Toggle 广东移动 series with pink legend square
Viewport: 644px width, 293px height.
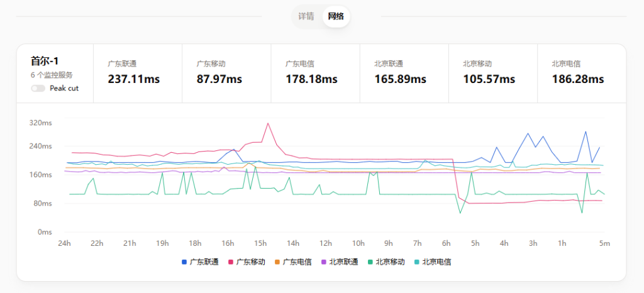point(231,262)
